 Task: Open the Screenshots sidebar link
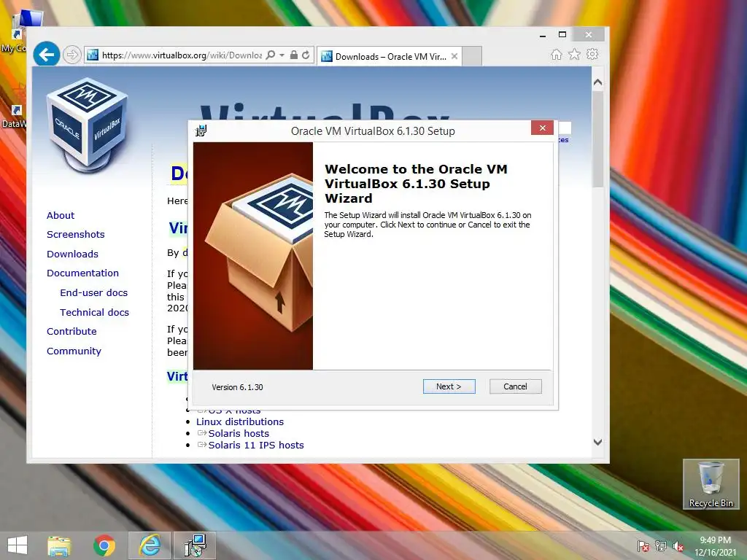coord(76,234)
